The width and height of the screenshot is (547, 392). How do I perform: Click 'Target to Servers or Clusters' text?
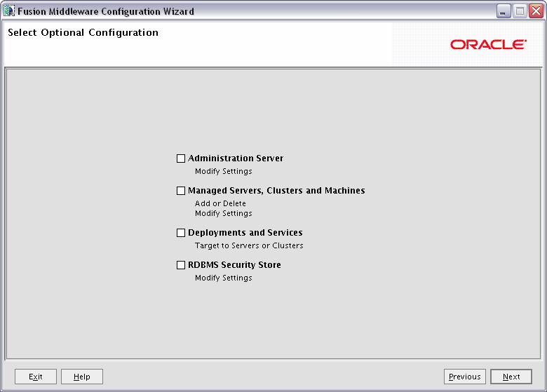[249, 245]
